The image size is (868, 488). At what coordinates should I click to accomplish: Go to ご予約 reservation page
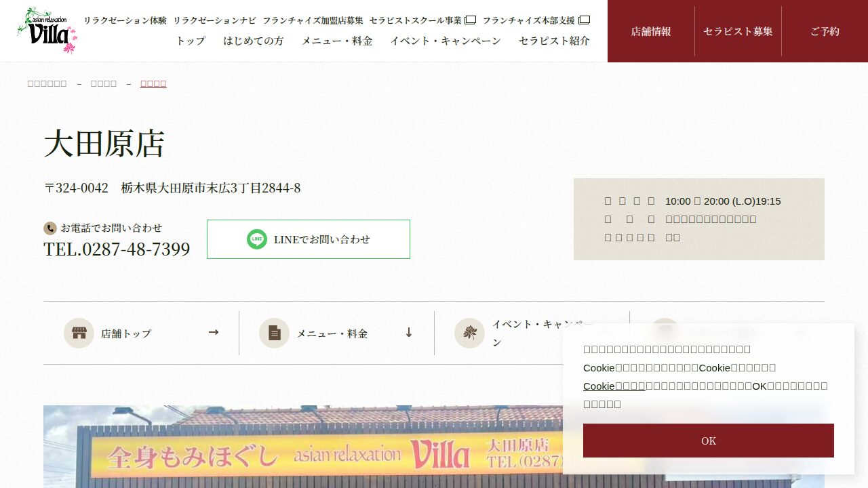coord(825,31)
